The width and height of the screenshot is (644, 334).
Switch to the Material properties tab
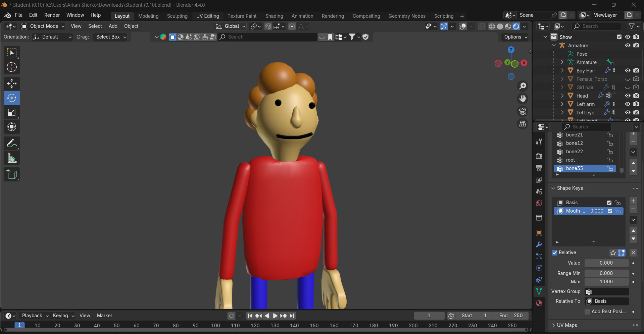[539, 302]
